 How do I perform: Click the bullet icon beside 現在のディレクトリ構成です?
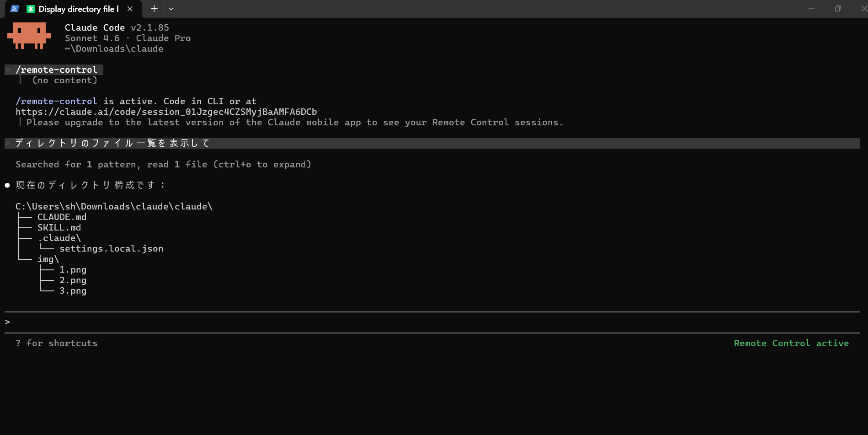7,185
